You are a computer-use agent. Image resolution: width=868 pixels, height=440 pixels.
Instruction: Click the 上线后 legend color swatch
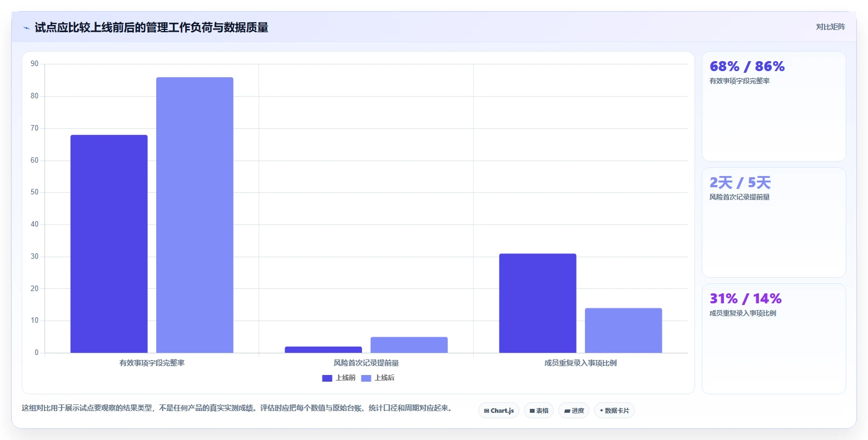click(x=366, y=378)
